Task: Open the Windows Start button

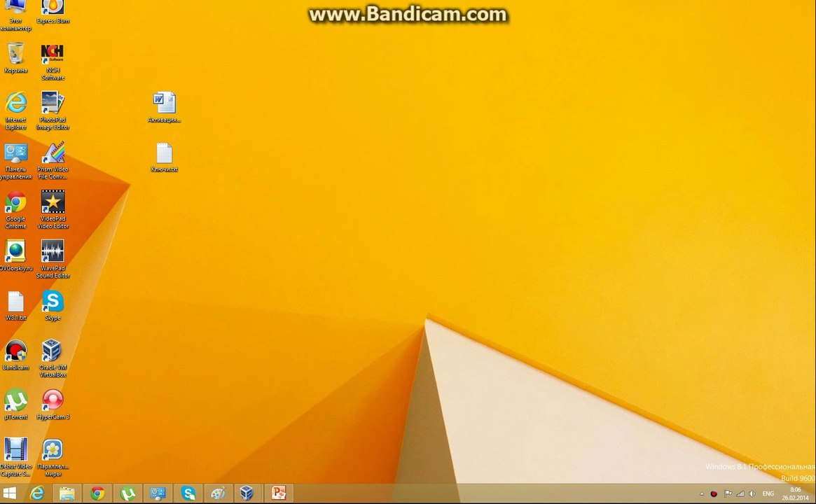Action: tap(10, 493)
